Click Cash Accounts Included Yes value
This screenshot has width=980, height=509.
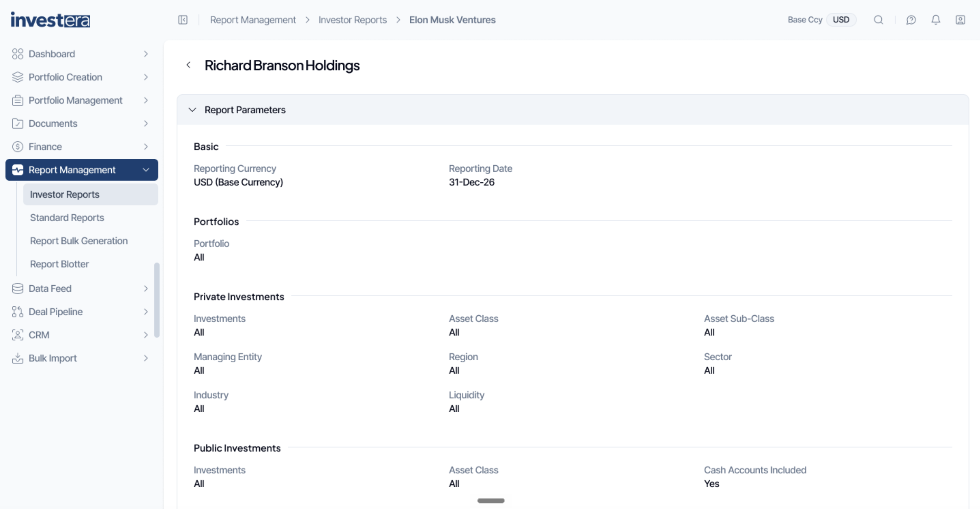click(711, 484)
